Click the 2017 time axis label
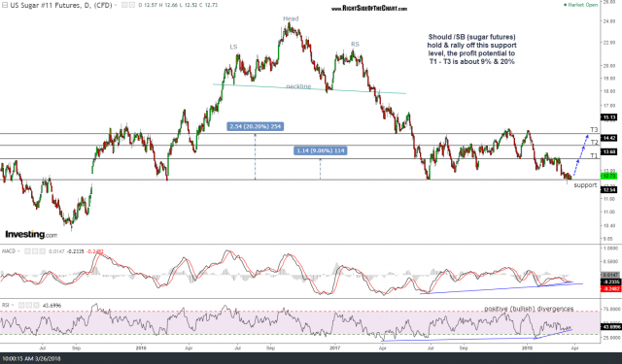The height and width of the screenshot is (364, 622). point(335,348)
